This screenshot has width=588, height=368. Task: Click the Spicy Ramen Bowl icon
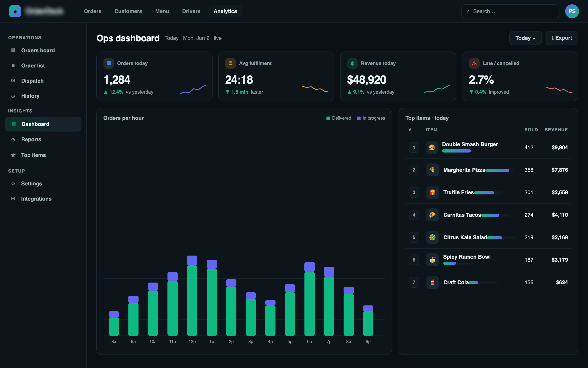pos(432,260)
